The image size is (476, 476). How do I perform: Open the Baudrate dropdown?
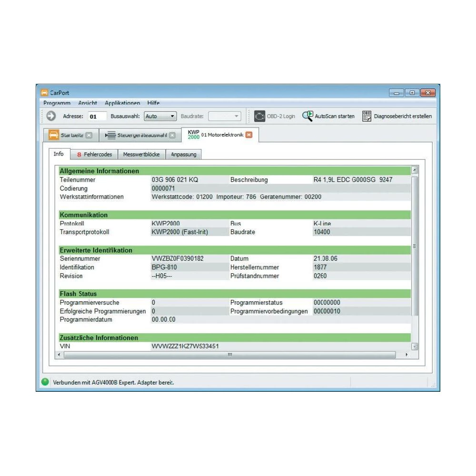pyautogui.click(x=225, y=116)
